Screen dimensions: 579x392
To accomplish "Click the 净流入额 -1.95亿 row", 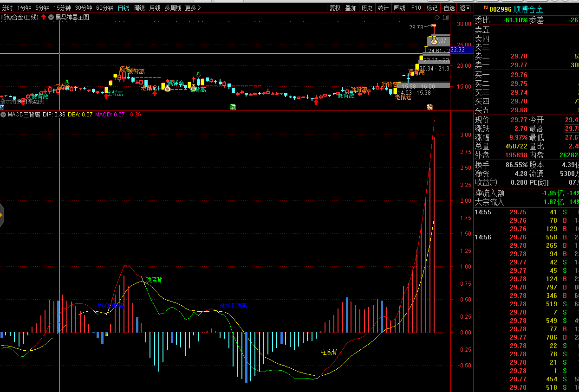I will (x=527, y=193).
